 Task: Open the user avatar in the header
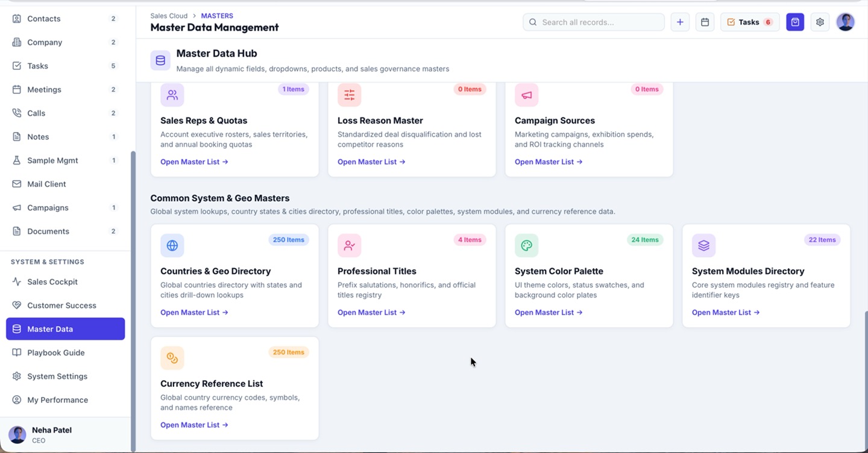click(846, 22)
